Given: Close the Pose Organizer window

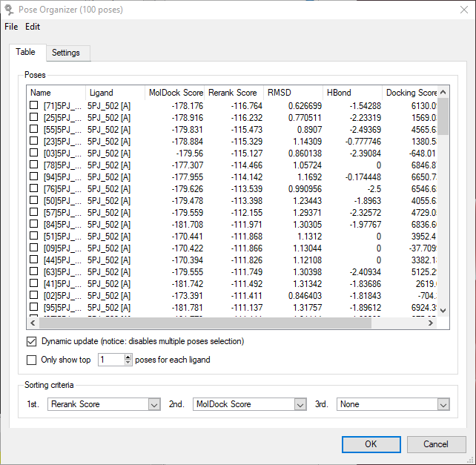Looking at the screenshot, I should coord(464,10).
